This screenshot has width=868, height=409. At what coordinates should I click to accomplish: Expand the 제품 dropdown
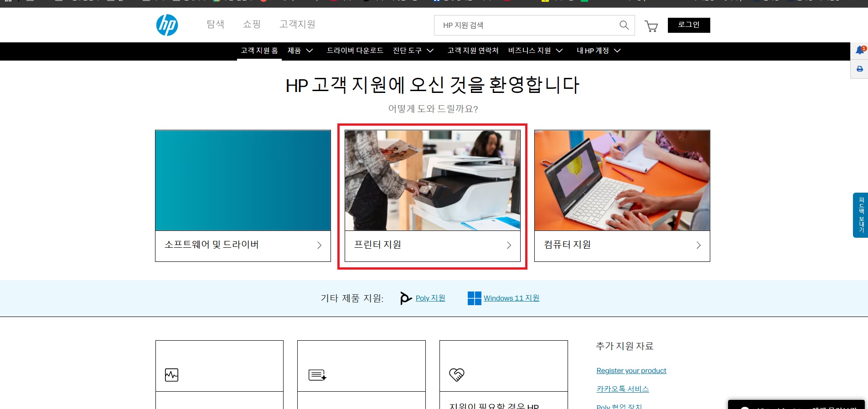[300, 51]
